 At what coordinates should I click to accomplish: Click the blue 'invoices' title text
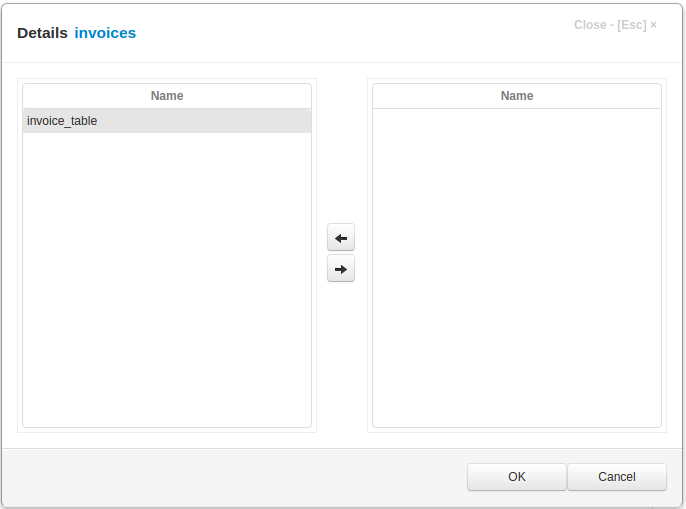pyautogui.click(x=105, y=33)
